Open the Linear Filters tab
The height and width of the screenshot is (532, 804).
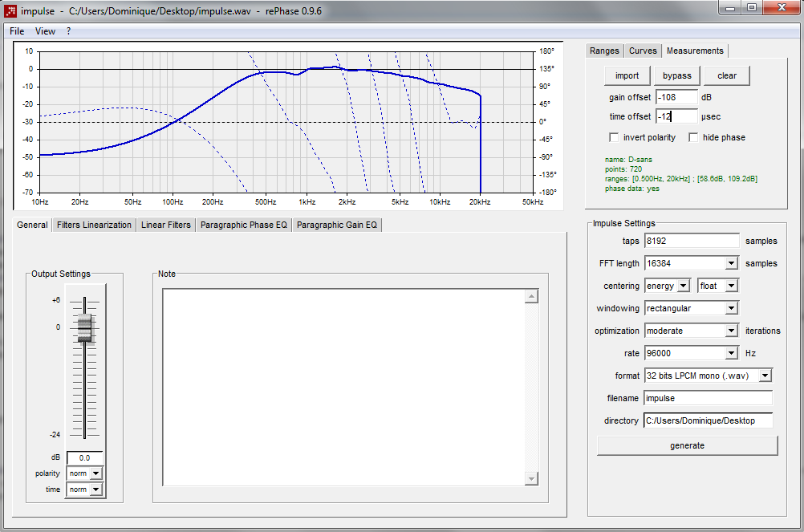pos(166,225)
